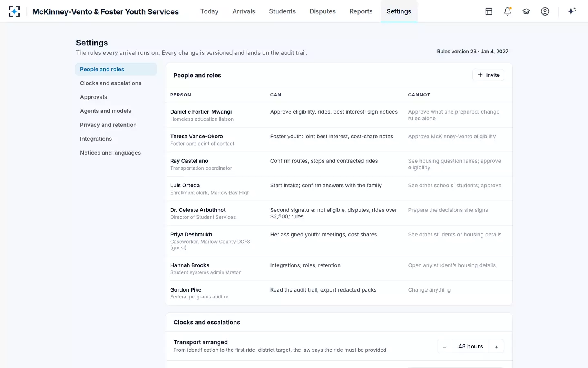The width and height of the screenshot is (588, 368).
Task: Open the Approvals settings section
Action: 116,97
